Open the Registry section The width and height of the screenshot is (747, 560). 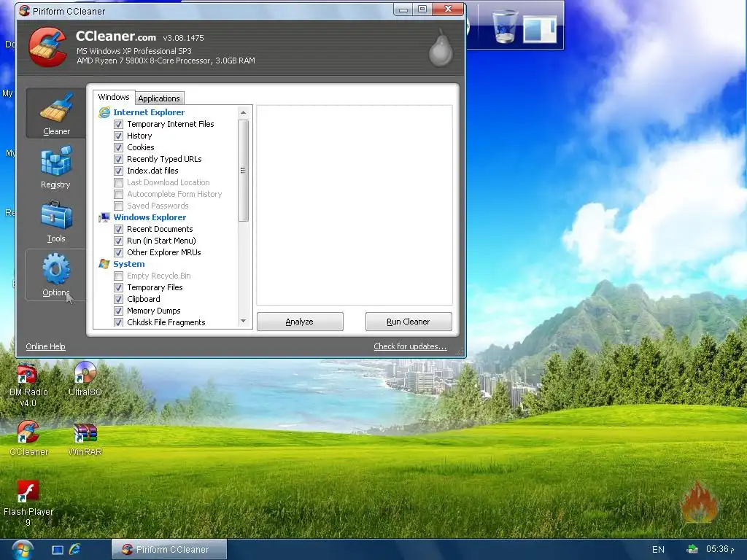pos(55,167)
